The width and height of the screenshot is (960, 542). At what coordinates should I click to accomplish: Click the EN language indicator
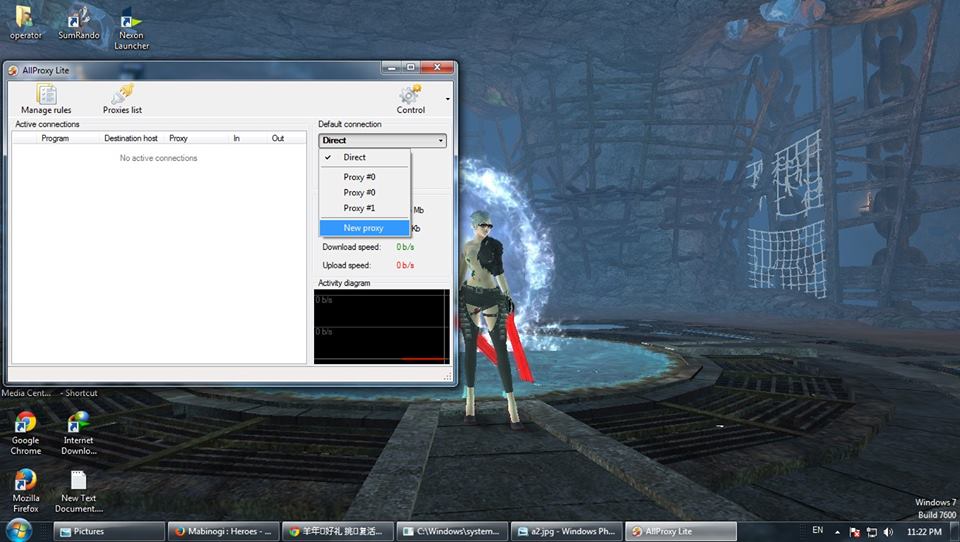click(817, 530)
